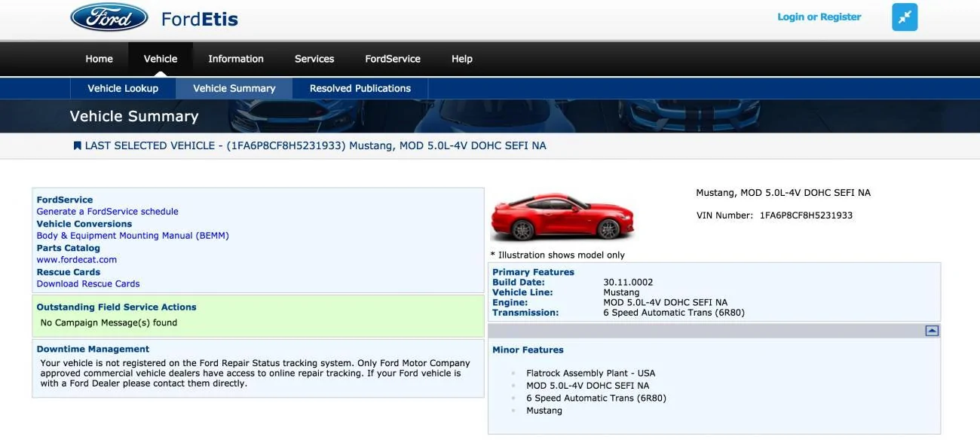Click the Vehicle Conversions heading
980x440 pixels.
(84, 224)
